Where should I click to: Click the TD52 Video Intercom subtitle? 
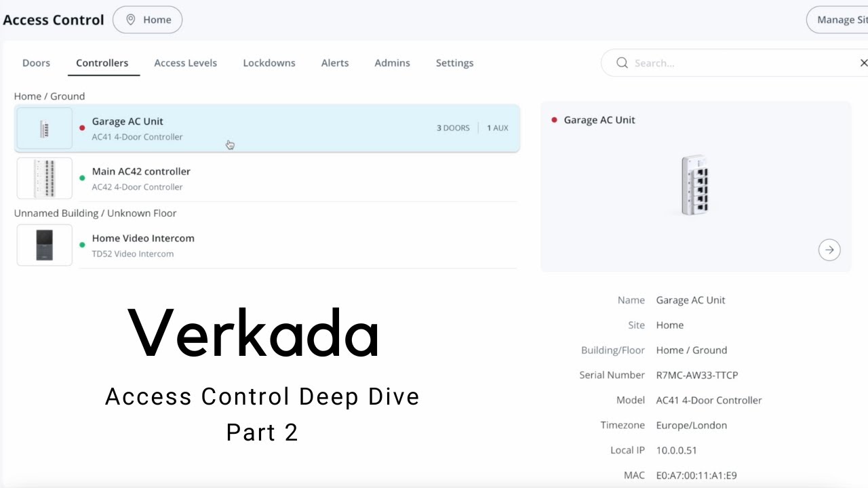(x=133, y=254)
